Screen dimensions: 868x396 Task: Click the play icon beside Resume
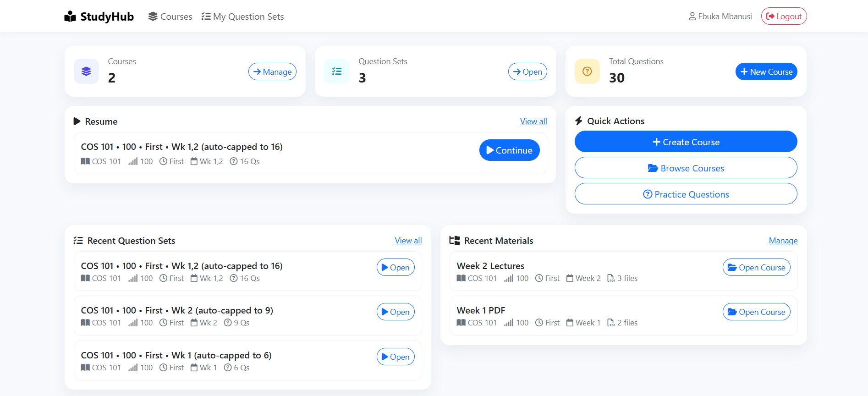tap(77, 121)
